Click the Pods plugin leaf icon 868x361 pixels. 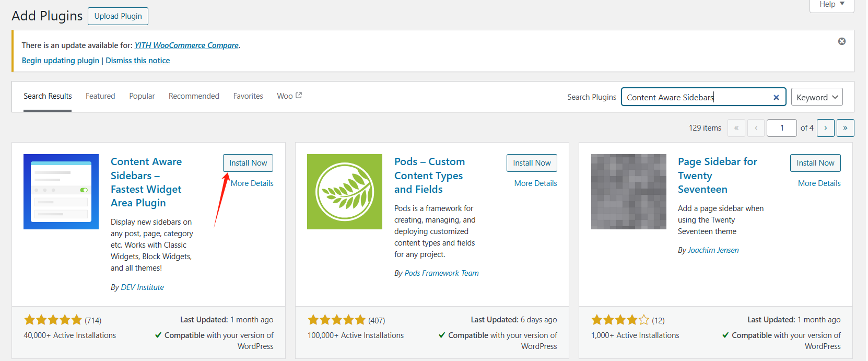[x=345, y=192]
